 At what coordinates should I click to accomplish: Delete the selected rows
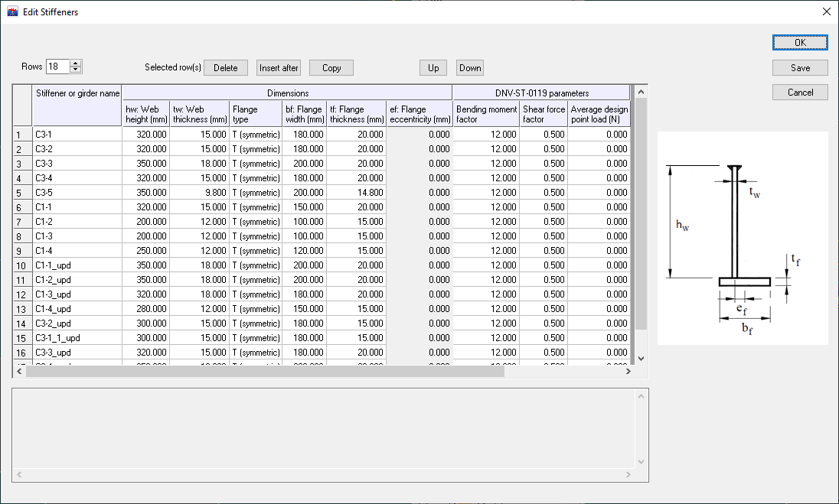coord(225,68)
